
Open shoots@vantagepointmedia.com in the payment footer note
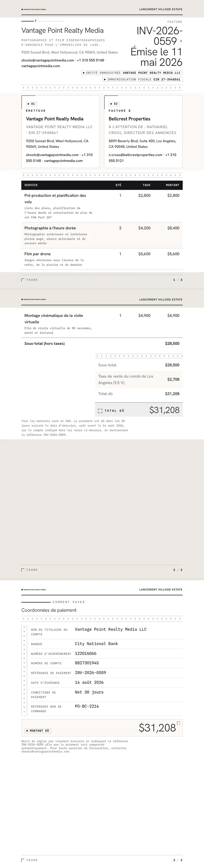pos(45,751)
